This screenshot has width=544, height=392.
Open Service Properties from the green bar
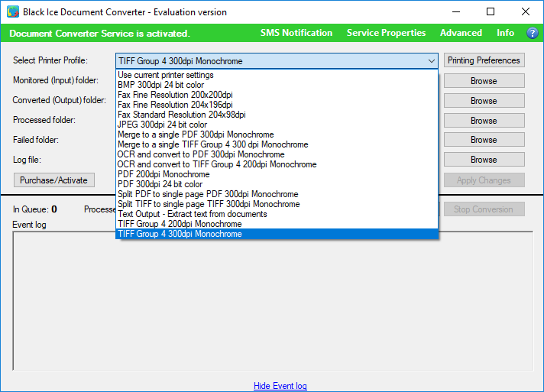(x=386, y=33)
